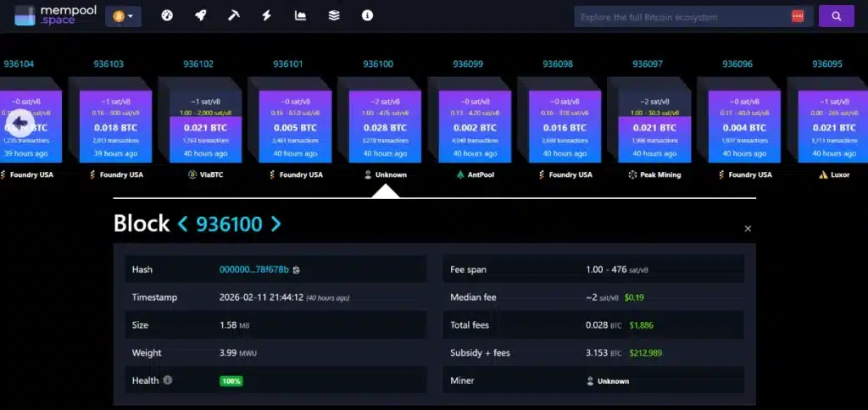868x410 pixels.
Task: Go to next block with right chevron
Action: coord(275,224)
